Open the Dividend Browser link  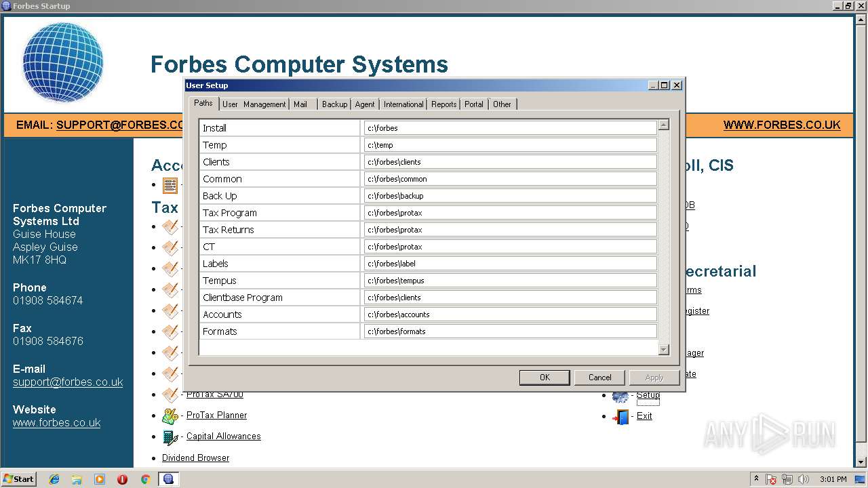(195, 458)
